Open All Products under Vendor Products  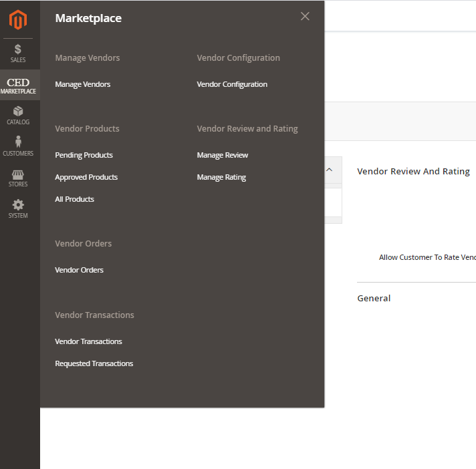(x=74, y=200)
